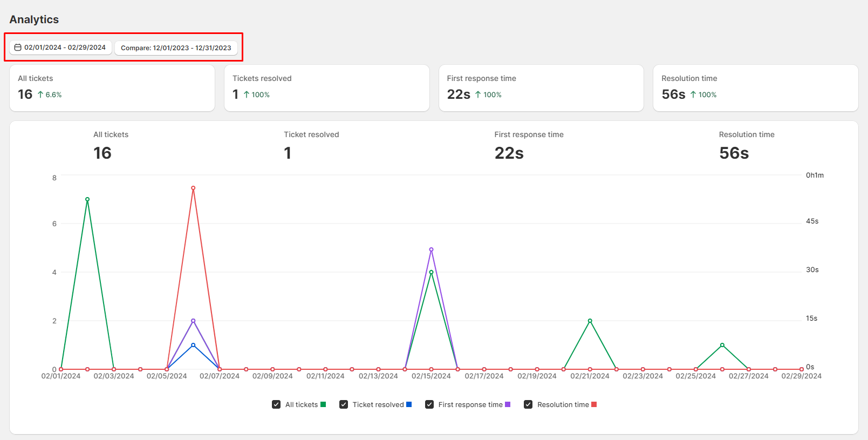Click the calendar icon in date range button

click(18, 48)
